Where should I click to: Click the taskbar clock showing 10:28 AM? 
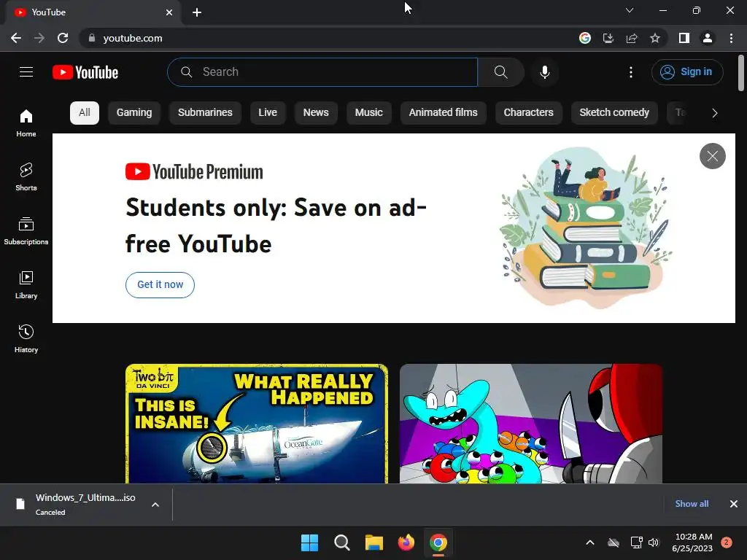[693, 542]
